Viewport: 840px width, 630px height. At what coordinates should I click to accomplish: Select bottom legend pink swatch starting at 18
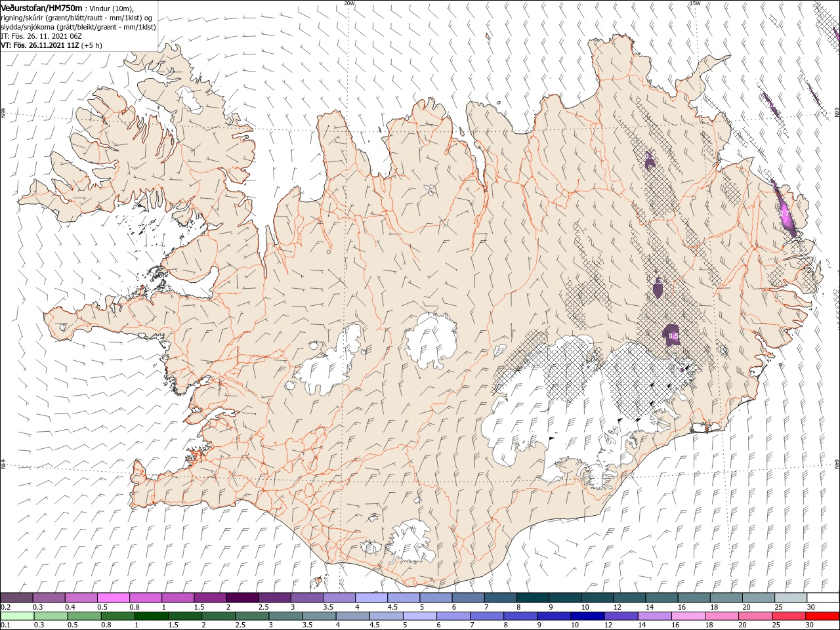722,616
